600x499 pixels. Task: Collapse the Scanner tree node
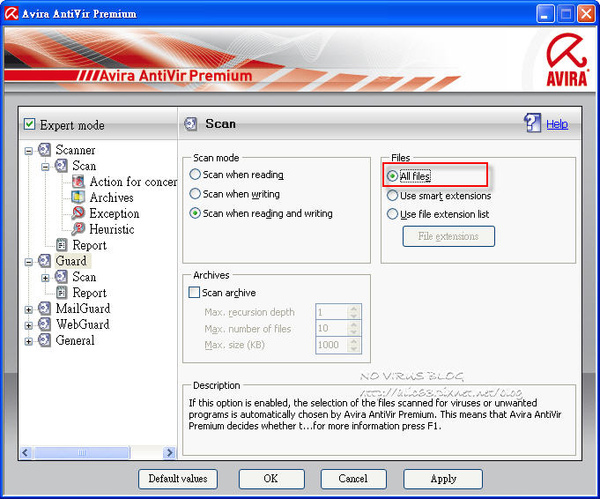29,151
